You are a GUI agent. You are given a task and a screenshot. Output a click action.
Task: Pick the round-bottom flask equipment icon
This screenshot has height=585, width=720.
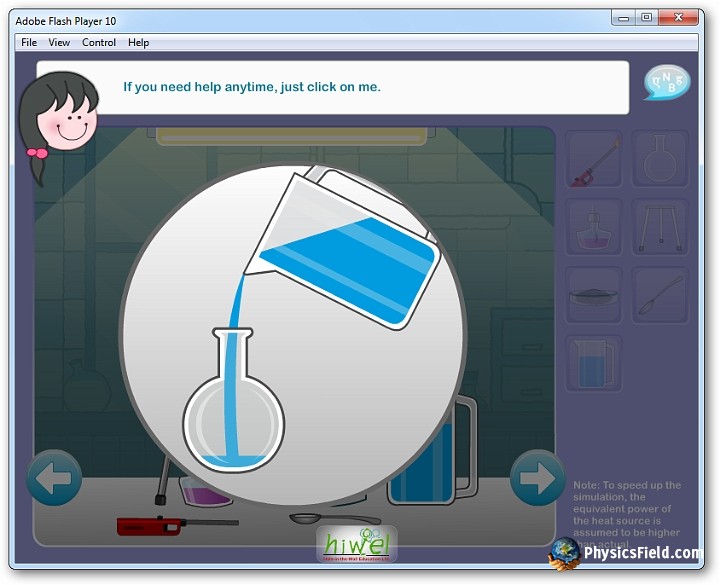[x=661, y=159]
